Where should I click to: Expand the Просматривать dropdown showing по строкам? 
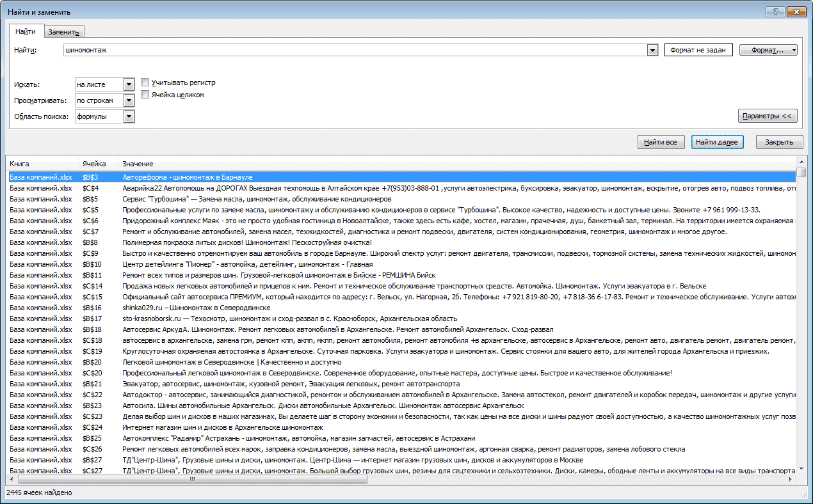129,100
